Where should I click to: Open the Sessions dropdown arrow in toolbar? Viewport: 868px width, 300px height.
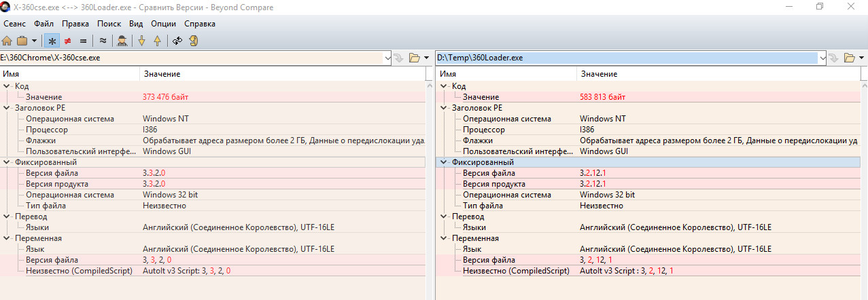click(34, 41)
